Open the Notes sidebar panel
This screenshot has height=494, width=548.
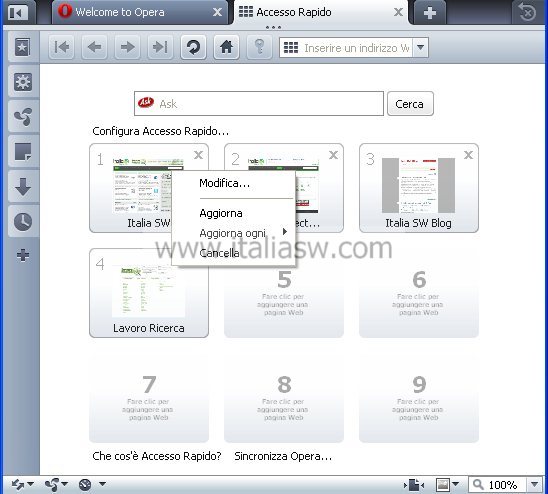coord(23,152)
